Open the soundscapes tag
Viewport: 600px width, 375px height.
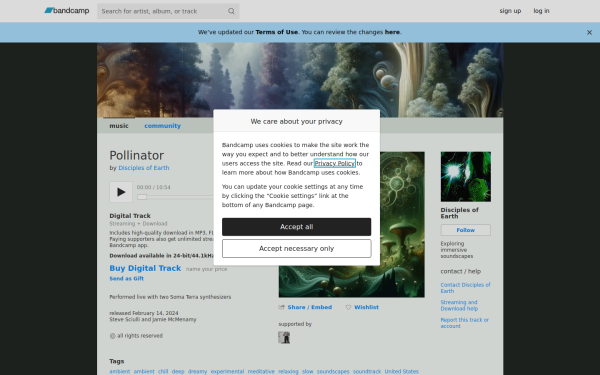click(x=333, y=372)
